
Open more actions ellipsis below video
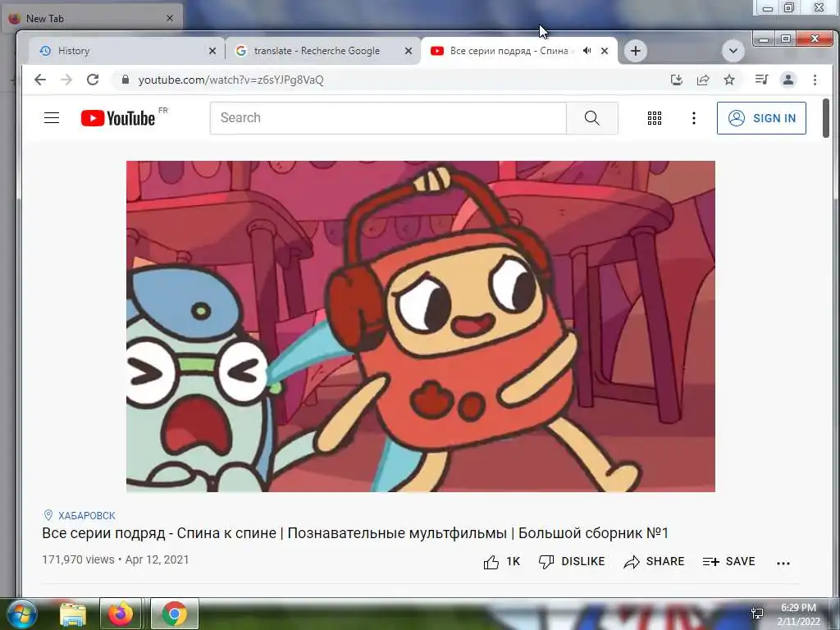point(783,563)
